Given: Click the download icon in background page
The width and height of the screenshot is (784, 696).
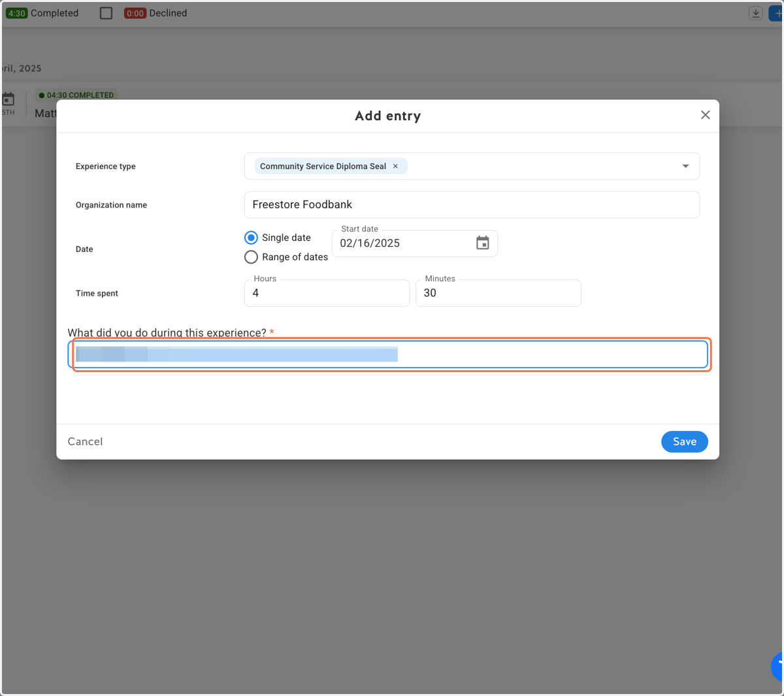Looking at the screenshot, I should pos(756,13).
